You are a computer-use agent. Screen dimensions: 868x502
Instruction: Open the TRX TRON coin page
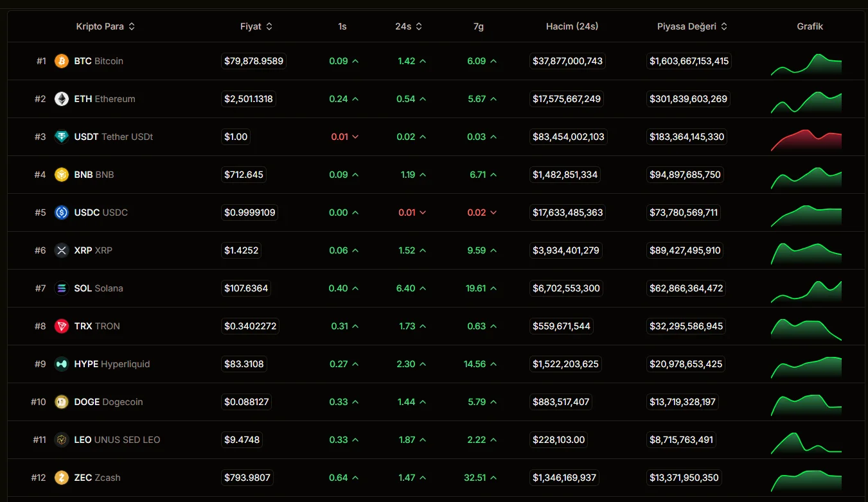[x=97, y=326]
